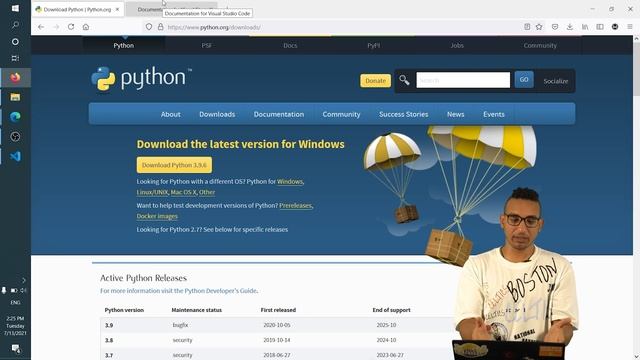Open taskbar search magnifier
This screenshot has height=360, width=640.
tap(15, 25)
